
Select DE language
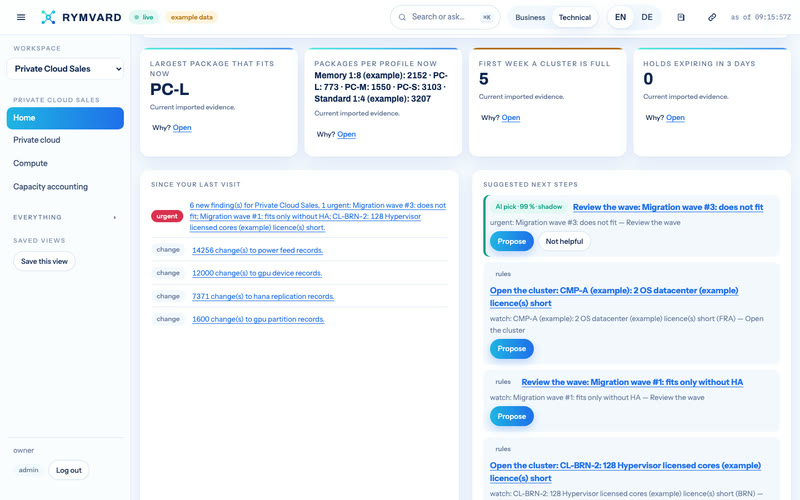[647, 17]
